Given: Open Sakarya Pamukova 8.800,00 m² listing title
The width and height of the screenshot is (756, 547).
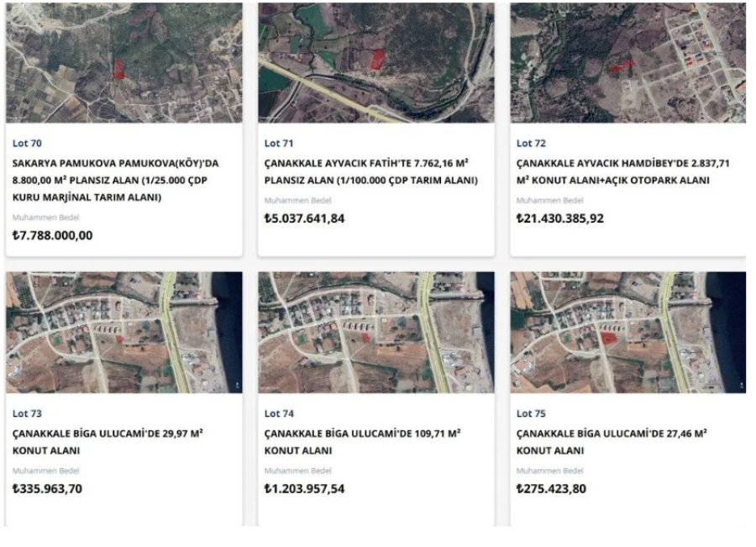Looking at the screenshot, I should coord(116,181).
